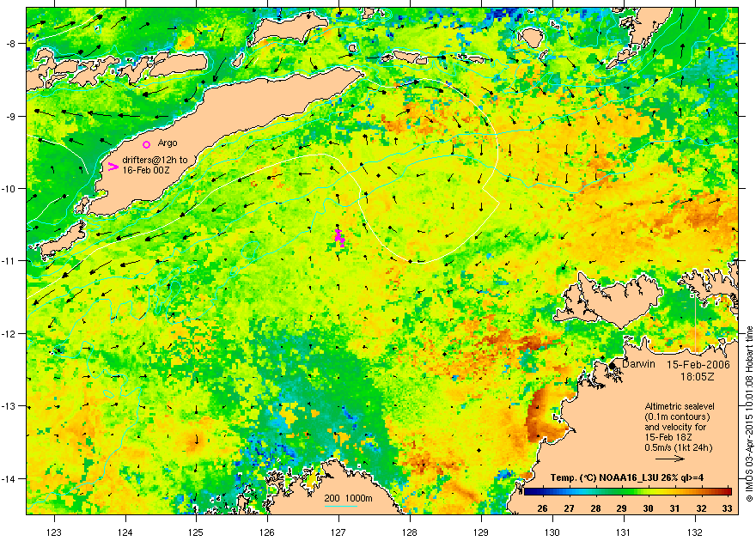Click the Darwin city dot marker

[x=613, y=366]
